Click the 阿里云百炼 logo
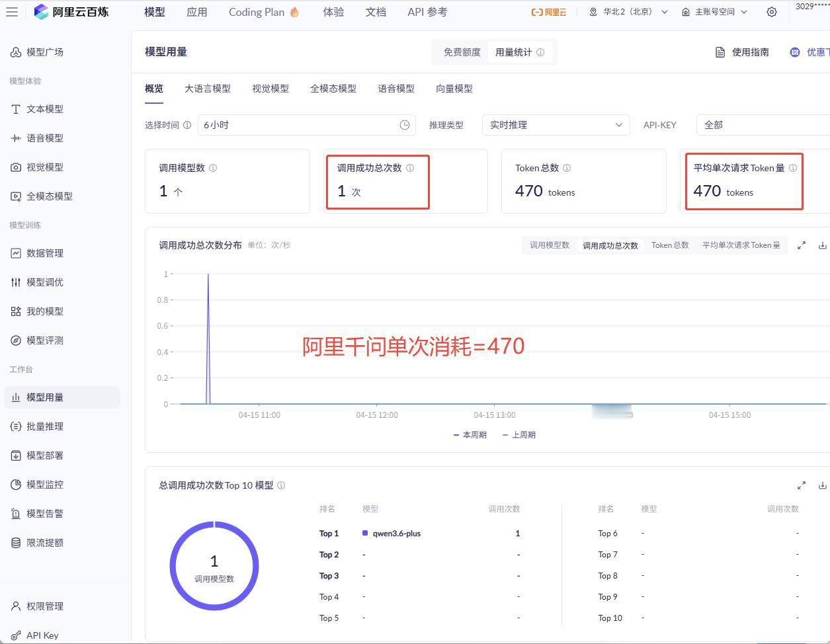 (71, 12)
